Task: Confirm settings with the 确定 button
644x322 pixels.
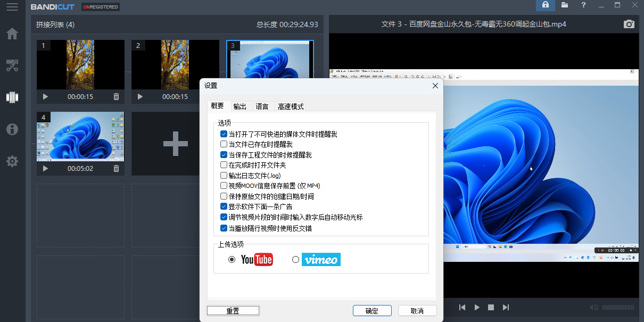Action: [372, 310]
